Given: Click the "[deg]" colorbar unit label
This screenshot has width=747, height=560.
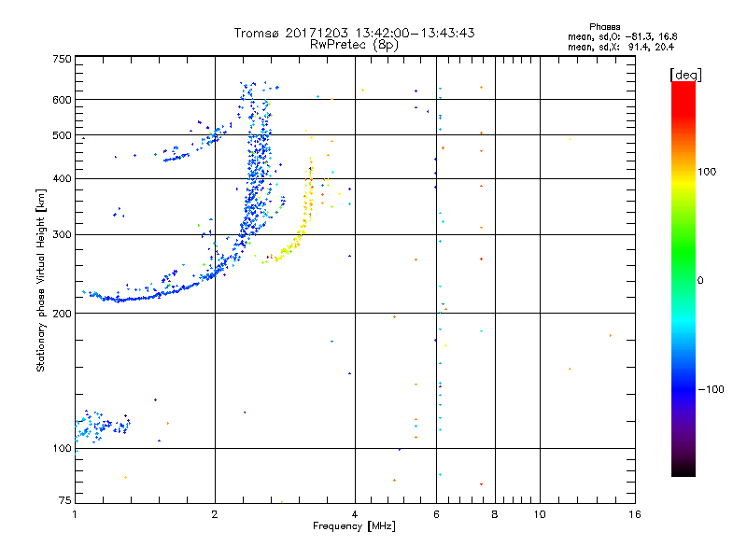Looking at the screenshot, I should click(x=685, y=75).
